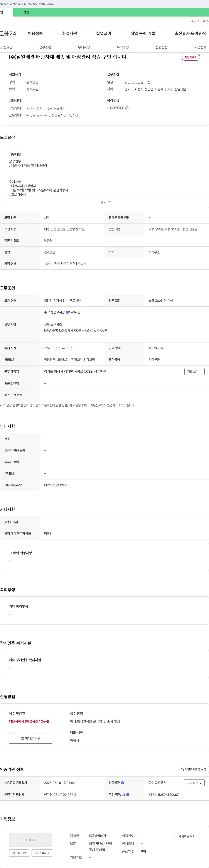Click 이메일(개인회원 로그인 후 조회가능) text
This screenshot has height=868, width=209.
pyautogui.click(x=95, y=721)
